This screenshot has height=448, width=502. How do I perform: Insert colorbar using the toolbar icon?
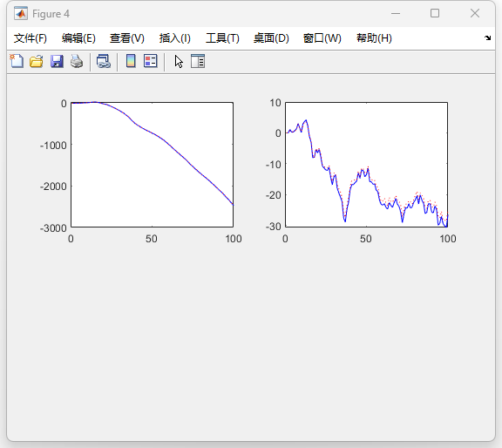tap(131, 61)
